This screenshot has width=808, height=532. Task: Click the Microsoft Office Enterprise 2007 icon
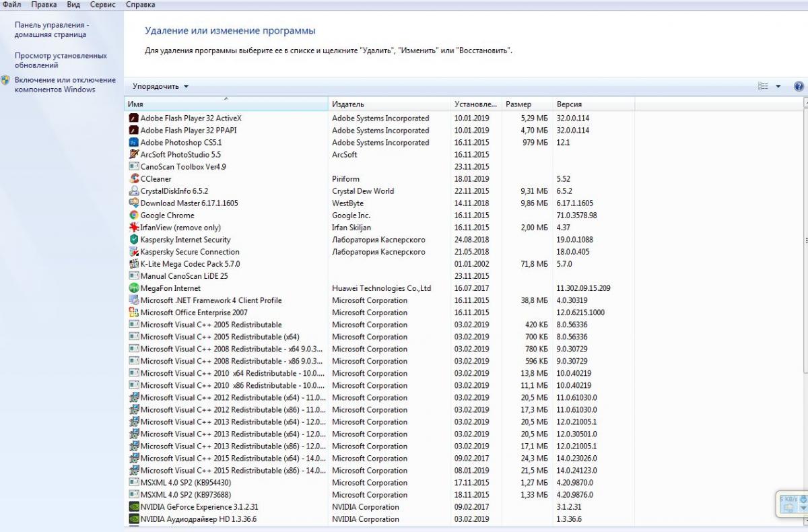pos(133,312)
